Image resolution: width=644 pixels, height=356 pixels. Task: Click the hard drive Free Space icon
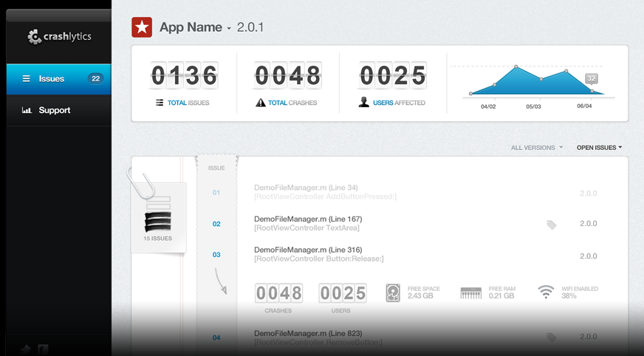(393, 293)
